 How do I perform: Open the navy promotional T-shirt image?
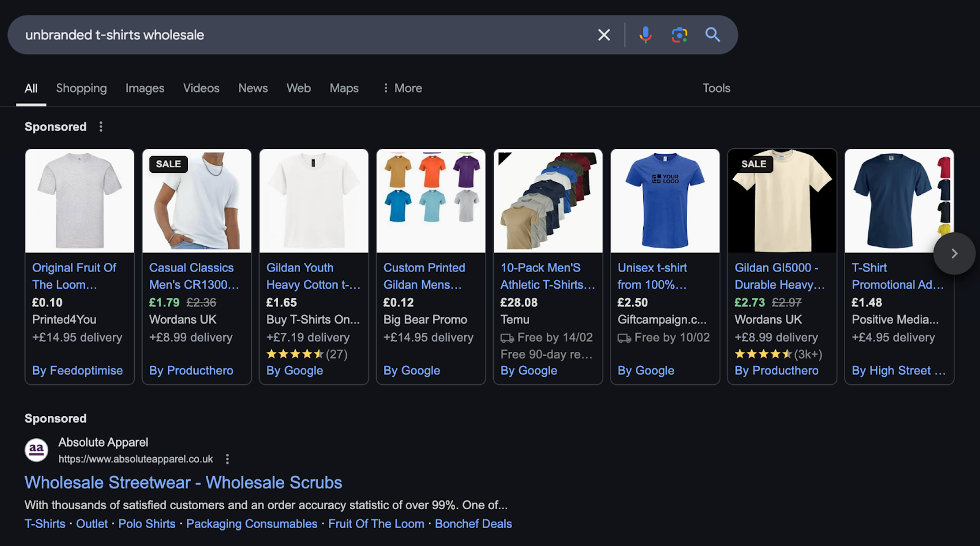[899, 201]
